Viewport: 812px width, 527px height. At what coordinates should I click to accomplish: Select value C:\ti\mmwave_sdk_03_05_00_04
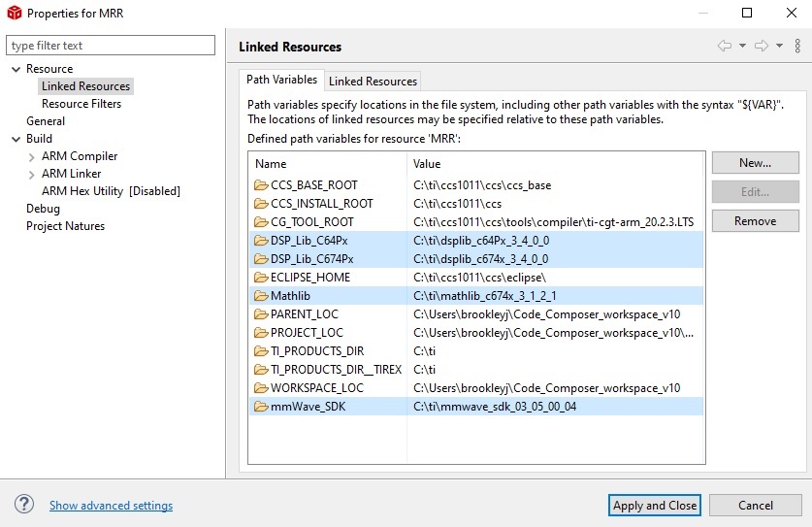point(495,407)
